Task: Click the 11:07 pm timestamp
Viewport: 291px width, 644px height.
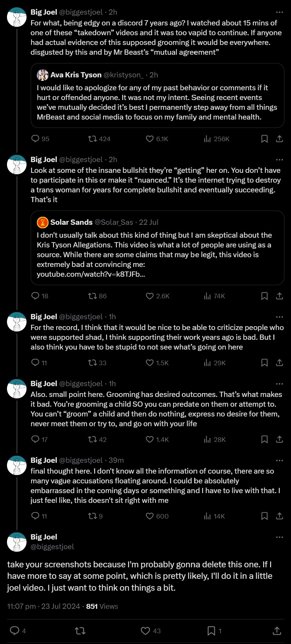Action: pos(21,606)
